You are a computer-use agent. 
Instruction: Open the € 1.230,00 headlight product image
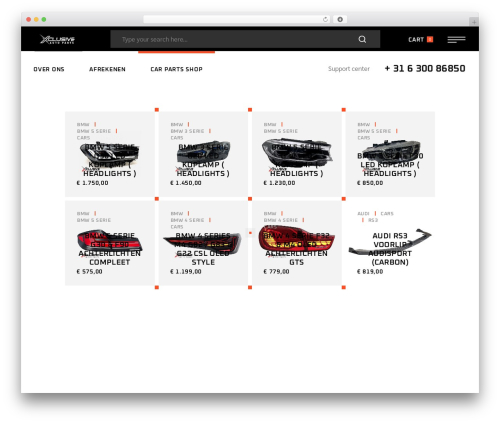pyautogui.click(x=297, y=154)
